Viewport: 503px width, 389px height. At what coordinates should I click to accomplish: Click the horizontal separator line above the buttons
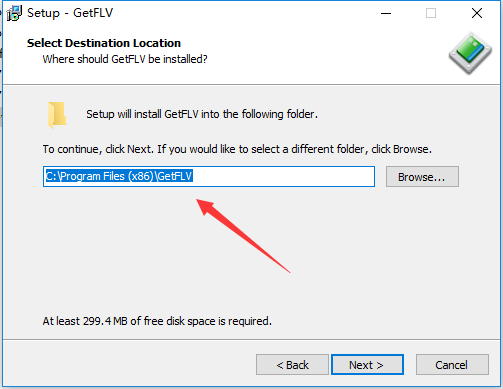click(x=251, y=340)
